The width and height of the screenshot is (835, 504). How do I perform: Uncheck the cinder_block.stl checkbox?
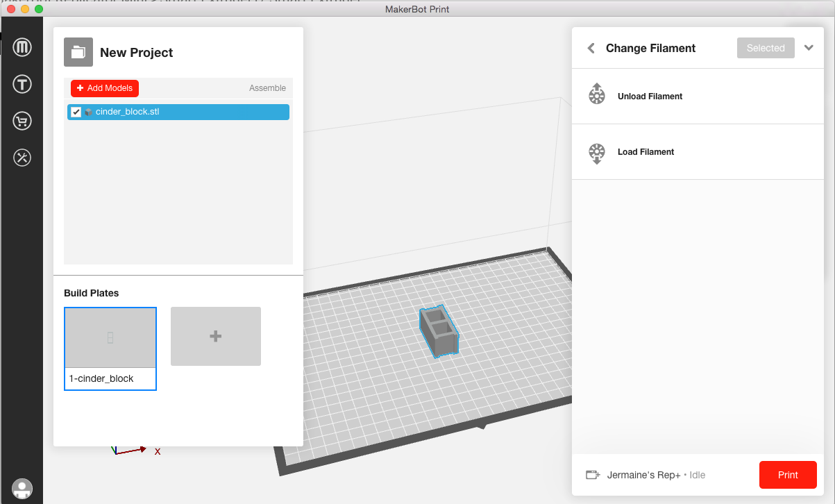[76, 112]
